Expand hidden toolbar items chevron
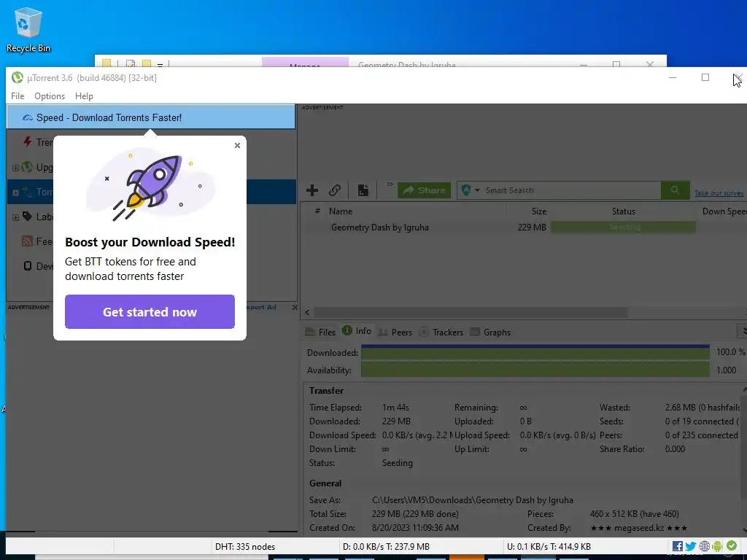This screenshot has height=560, width=747. click(390, 184)
